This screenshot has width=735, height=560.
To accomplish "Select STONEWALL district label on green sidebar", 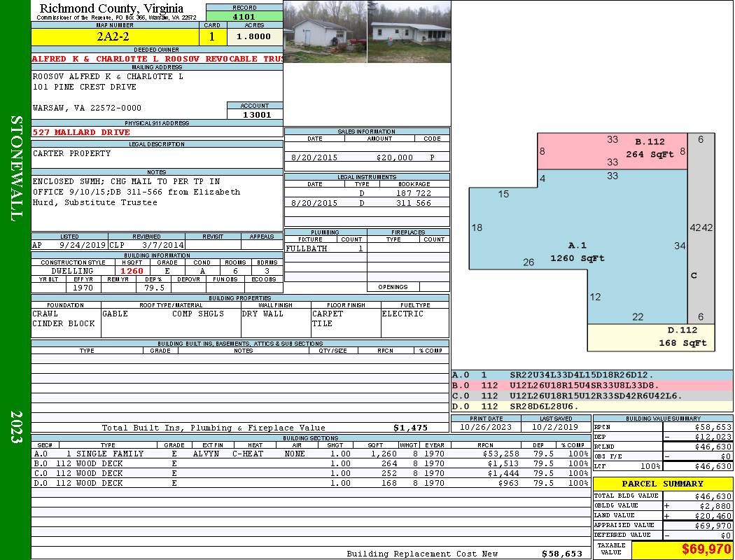I will (16, 169).
